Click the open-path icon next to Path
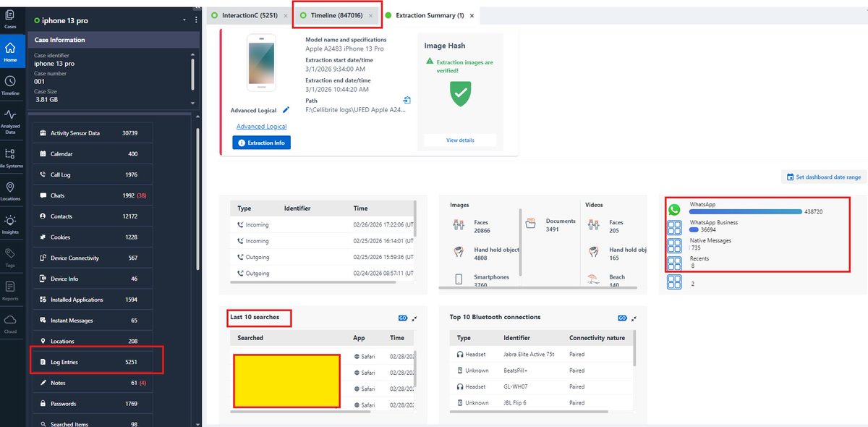The height and width of the screenshot is (427, 868). click(x=407, y=101)
